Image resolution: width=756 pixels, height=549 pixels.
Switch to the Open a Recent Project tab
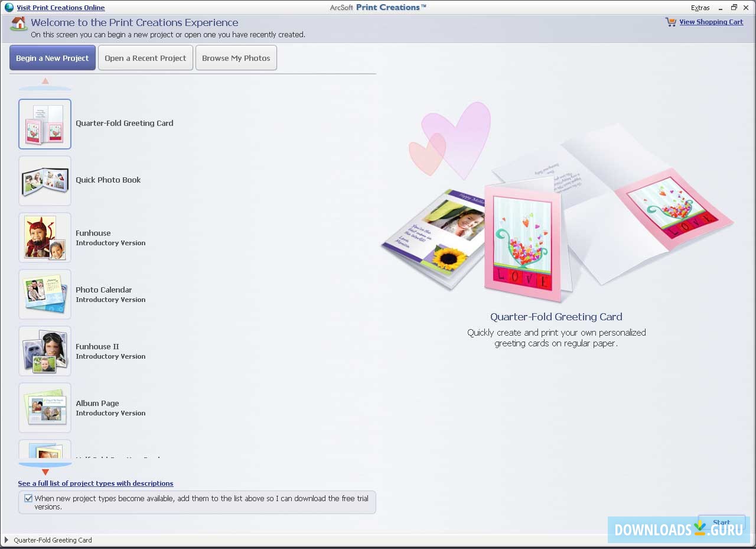145,57
